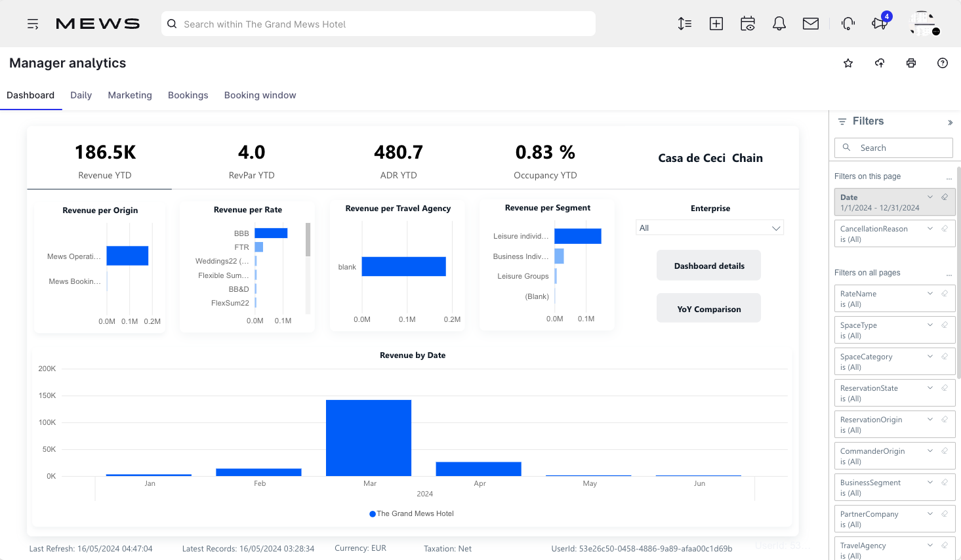Screen dimensions: 961x560
Task: Click the headset support icon
Action: pos(848,23)
